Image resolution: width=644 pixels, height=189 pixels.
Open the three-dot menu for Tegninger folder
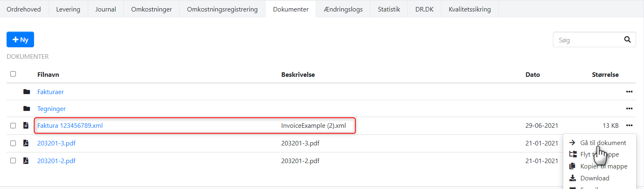click(629, 108)
